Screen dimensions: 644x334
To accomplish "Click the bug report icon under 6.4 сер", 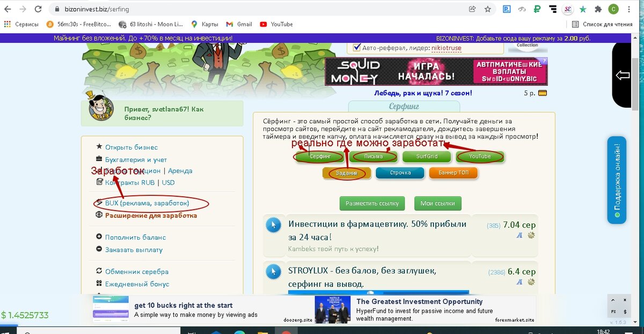I will click(531, 281).
